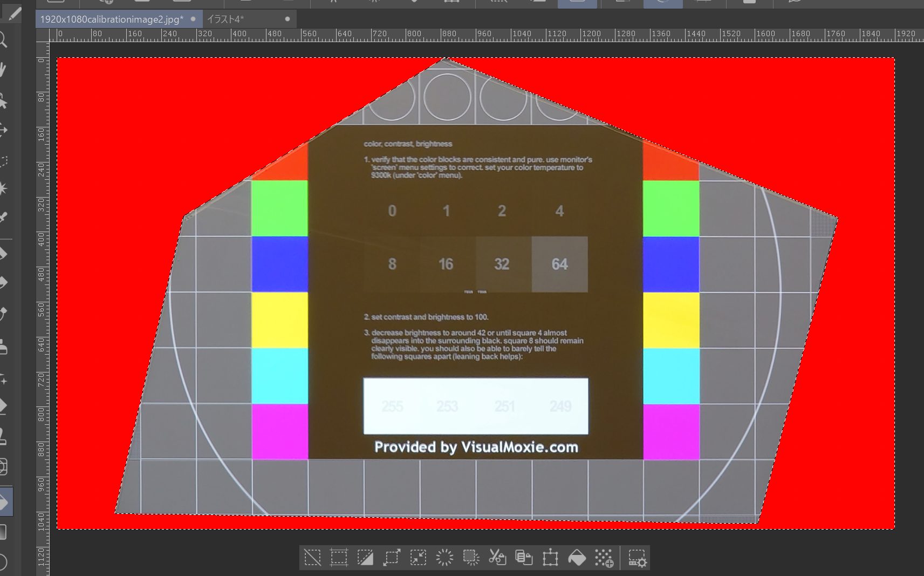
Task: Click the Cut and Paste scissors icon
Action: [497, 557]
